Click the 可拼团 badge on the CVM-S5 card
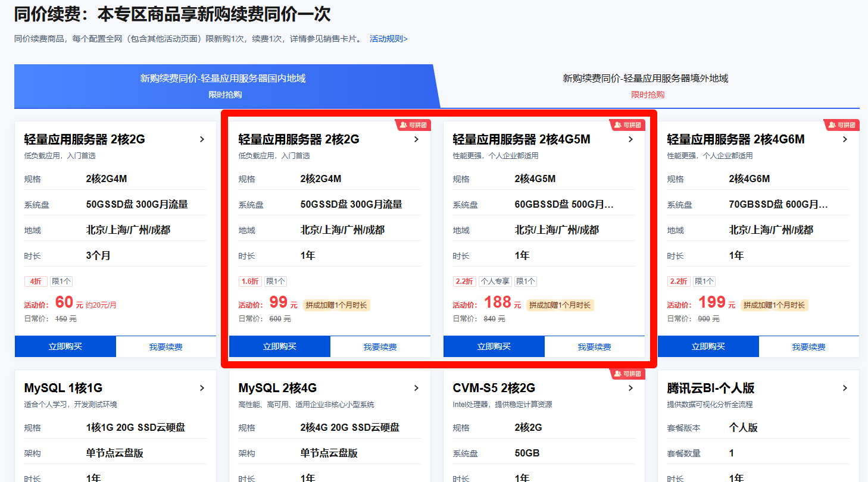This screenshot has width=868, height=482. [x=627, y=374]
